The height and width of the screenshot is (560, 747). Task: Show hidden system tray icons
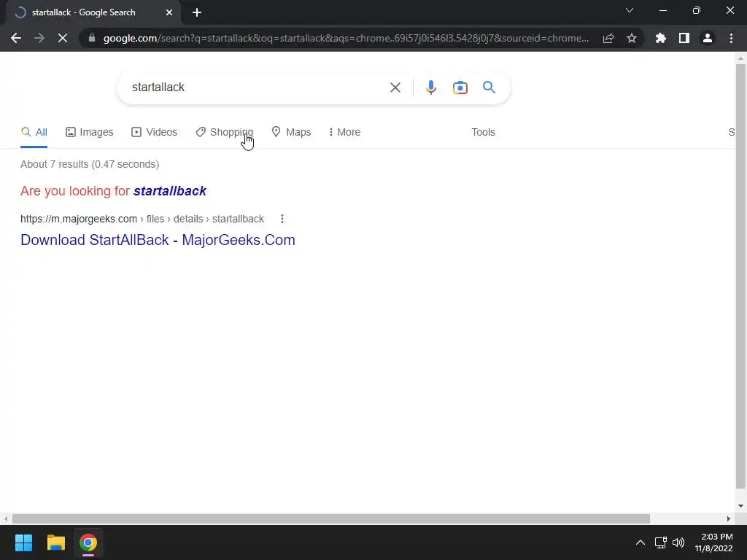(640, 542)
